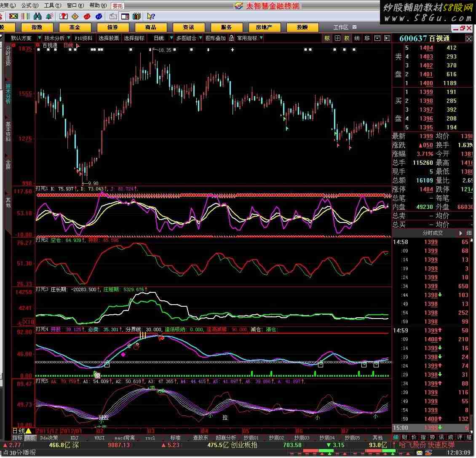Switch to the 抄底01 indicator tab
476x458 pixels.
point(251,438)
